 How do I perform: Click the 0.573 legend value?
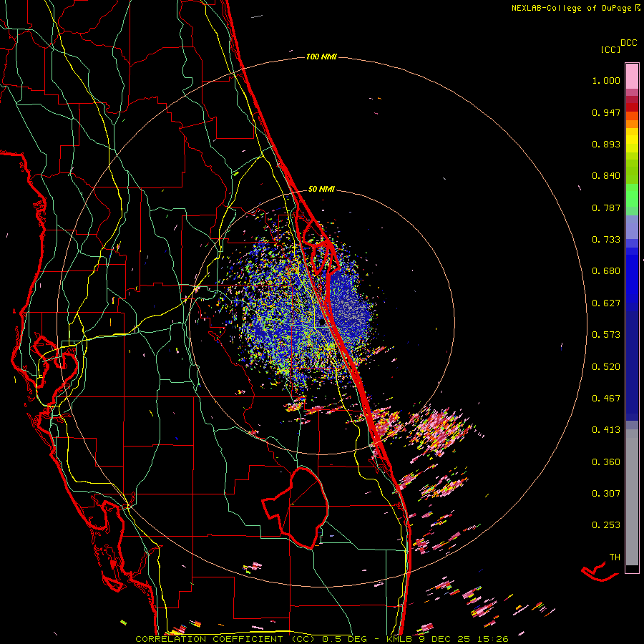click(x=606, y=335)
